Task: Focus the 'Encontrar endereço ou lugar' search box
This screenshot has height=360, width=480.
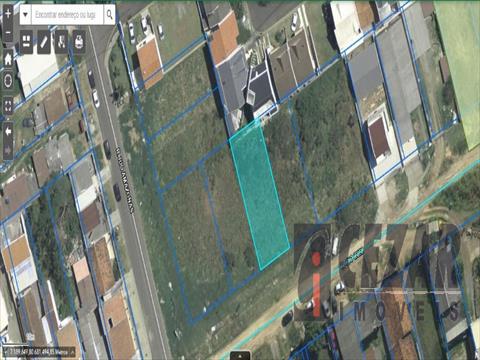Action: tap(67, 14)
